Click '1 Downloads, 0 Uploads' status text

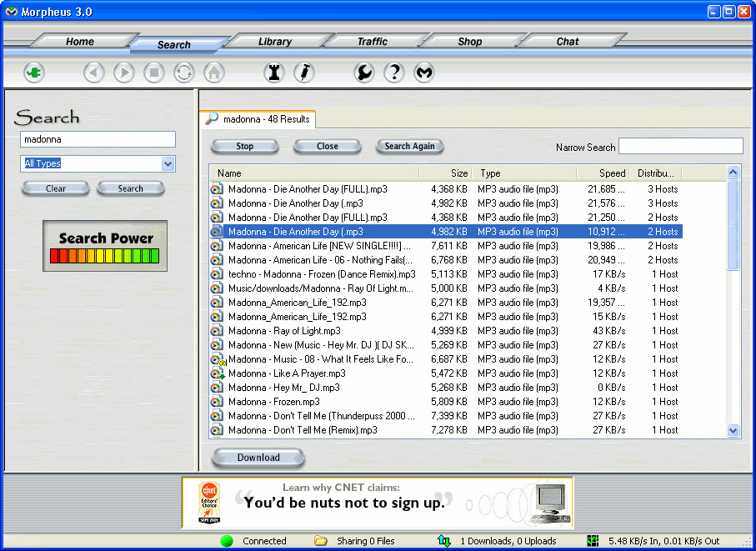coord(508,541)
